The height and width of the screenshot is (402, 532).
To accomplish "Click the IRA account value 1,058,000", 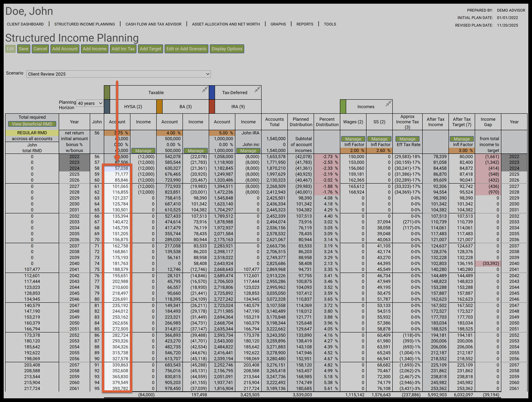I will coord(223,157).
